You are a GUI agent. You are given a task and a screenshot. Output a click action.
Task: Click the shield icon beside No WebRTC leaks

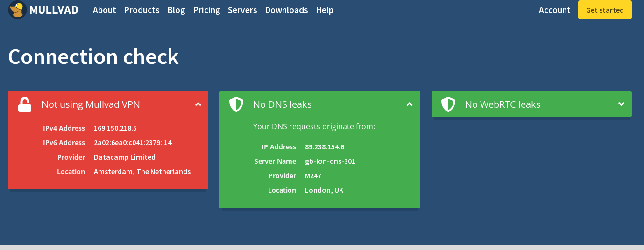(448, 104)
